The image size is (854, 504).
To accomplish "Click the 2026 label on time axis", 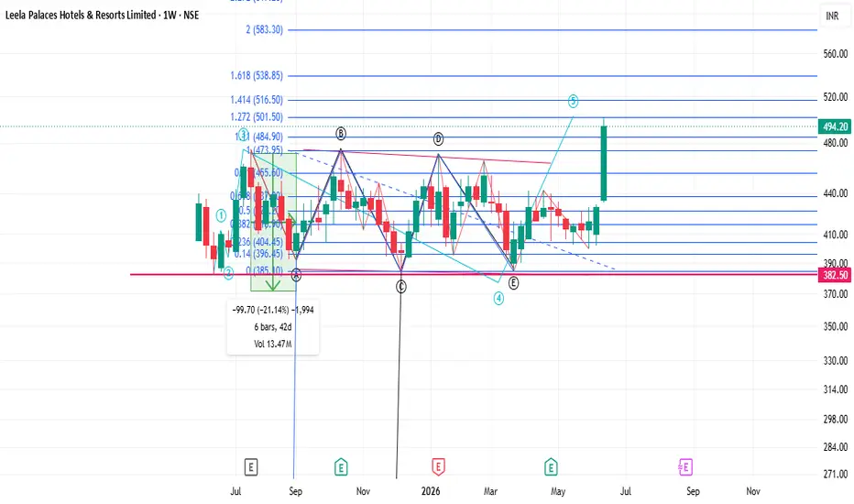I will point(431,491).
